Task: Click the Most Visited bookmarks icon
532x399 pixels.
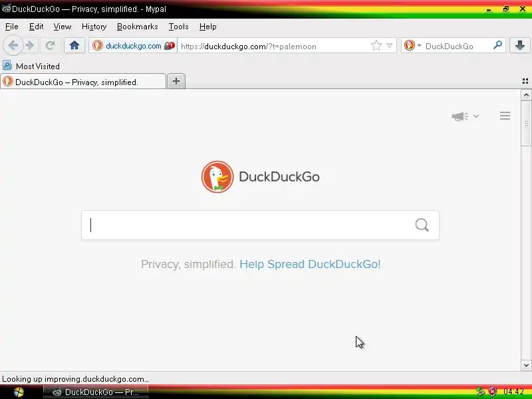Action: 7,65
